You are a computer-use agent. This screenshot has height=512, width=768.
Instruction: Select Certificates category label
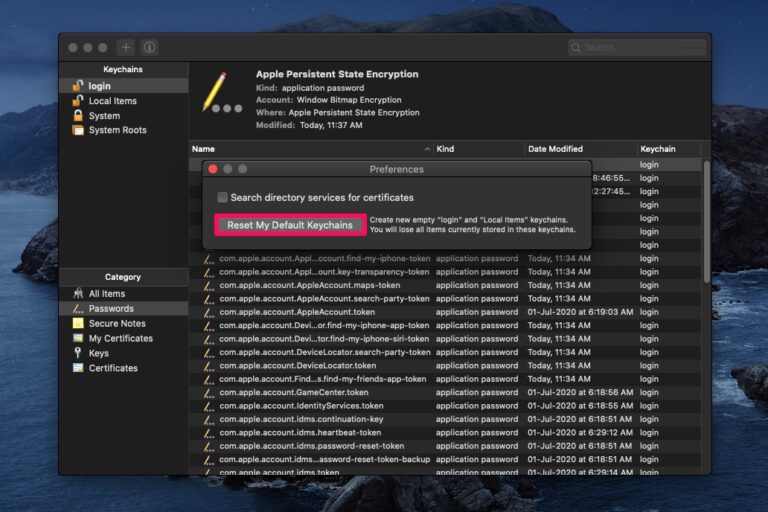pyautogui.click(x=113, y=368)
